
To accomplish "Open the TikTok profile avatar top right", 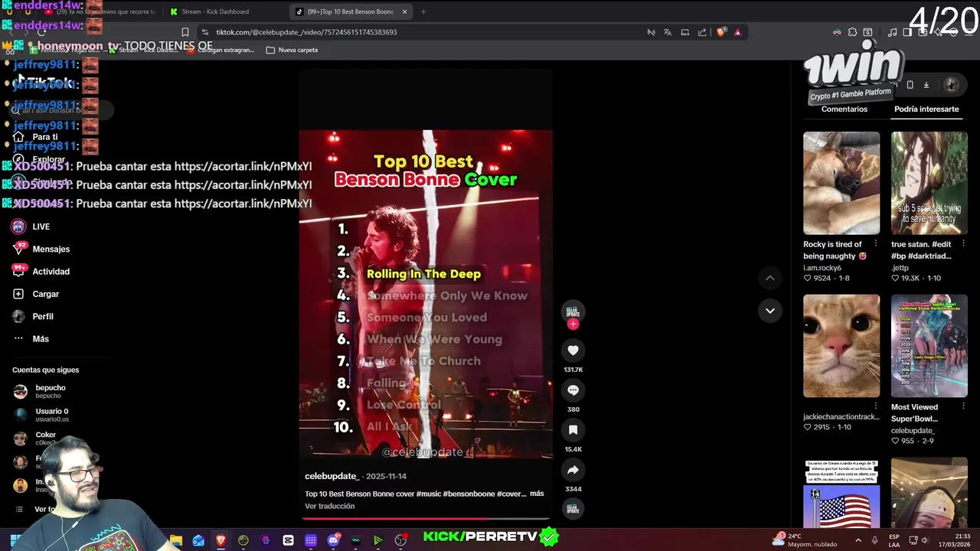I will [x=951, y=85].
